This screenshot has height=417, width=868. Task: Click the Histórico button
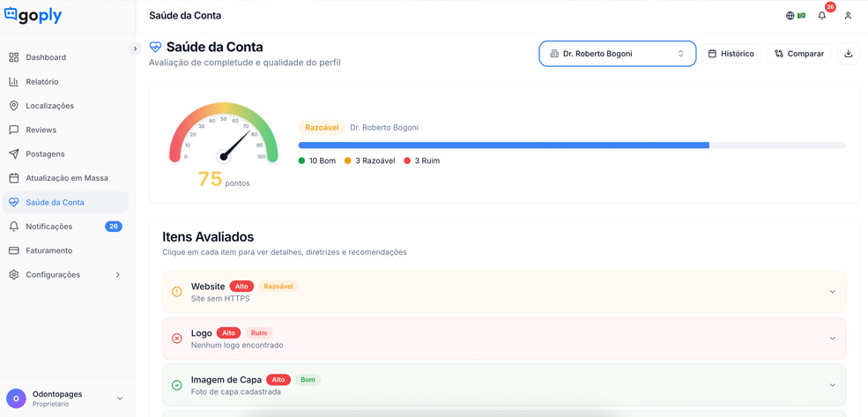coord(731,54)
